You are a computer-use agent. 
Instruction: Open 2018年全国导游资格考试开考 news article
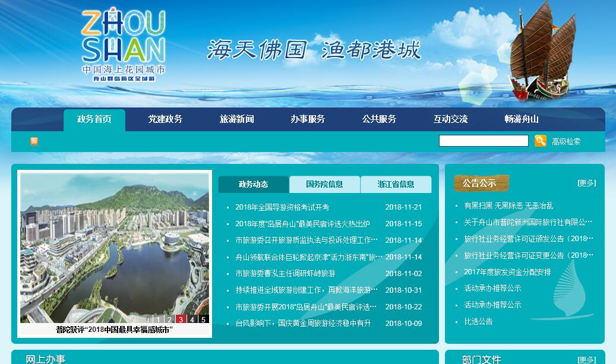coord(282,207)
